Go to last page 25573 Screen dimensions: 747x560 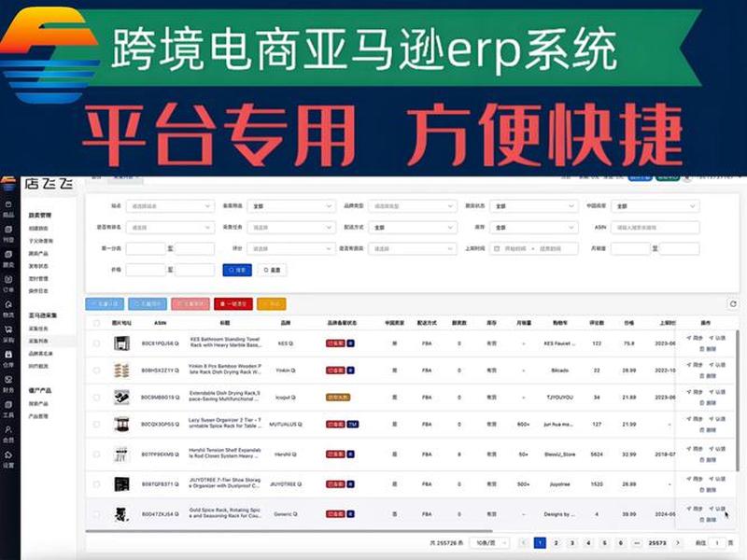coord(657,543)
